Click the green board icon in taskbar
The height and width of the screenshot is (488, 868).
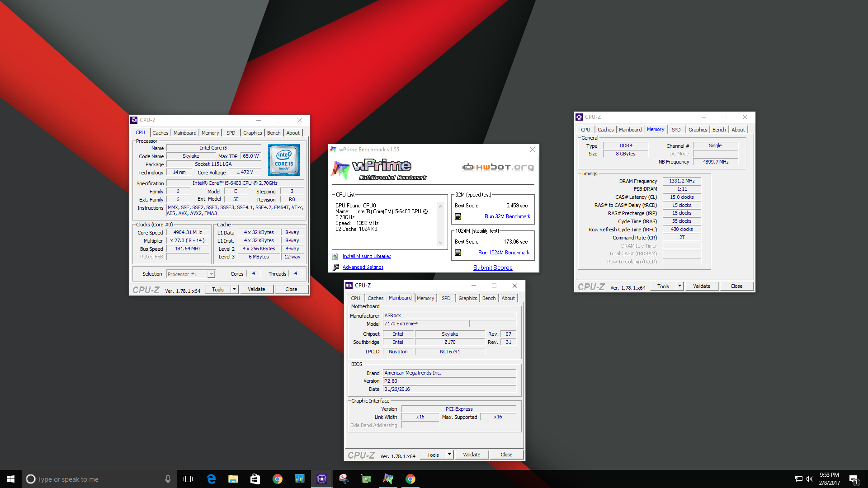click(x=366, y=479)
